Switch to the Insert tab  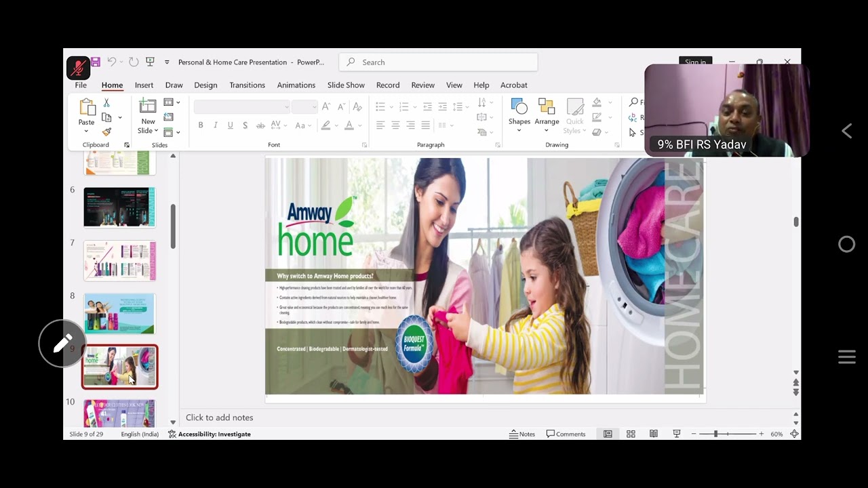(x=144, y=85)
